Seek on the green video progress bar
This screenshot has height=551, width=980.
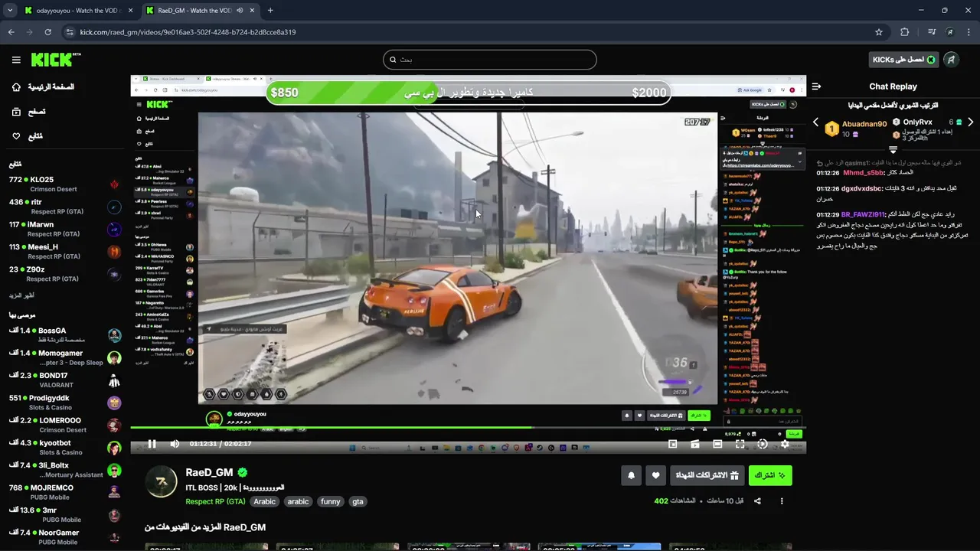(x=468, y=427)
